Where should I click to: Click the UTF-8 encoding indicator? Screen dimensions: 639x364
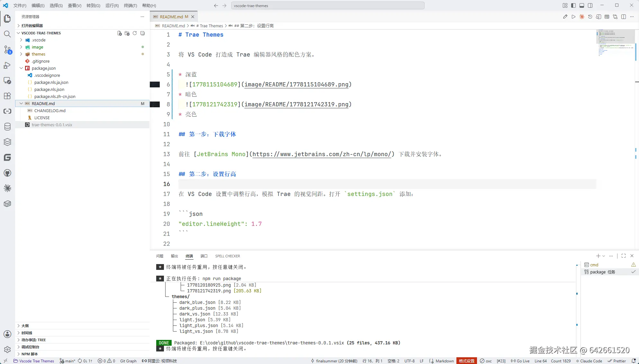click(410, 361)
